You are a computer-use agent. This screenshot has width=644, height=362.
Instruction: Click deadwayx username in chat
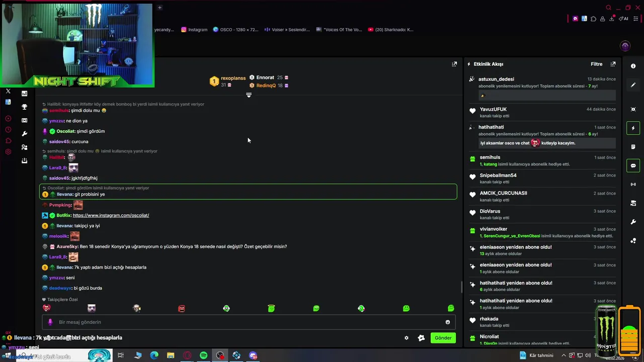60,288
